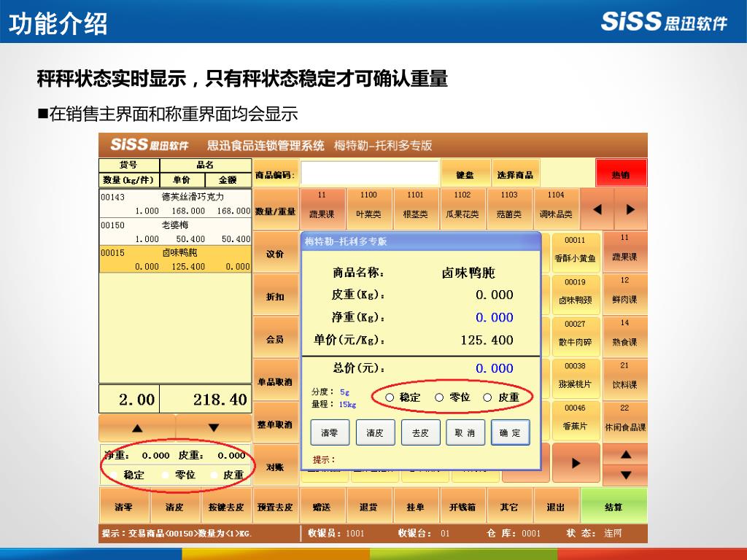Click up arrow under department list
Screen dimensions: 747x560
tap(625, 454)
